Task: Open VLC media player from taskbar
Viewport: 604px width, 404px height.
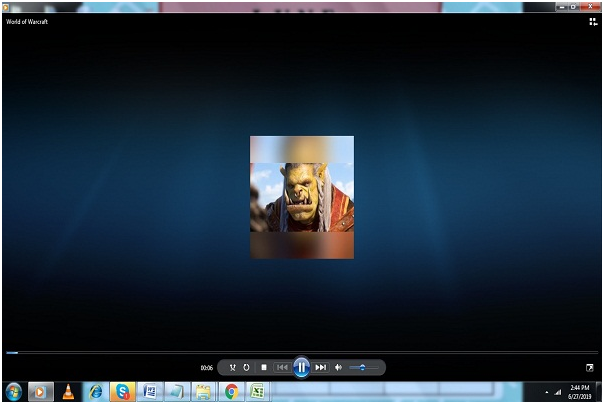Action: tap(69, 392)
